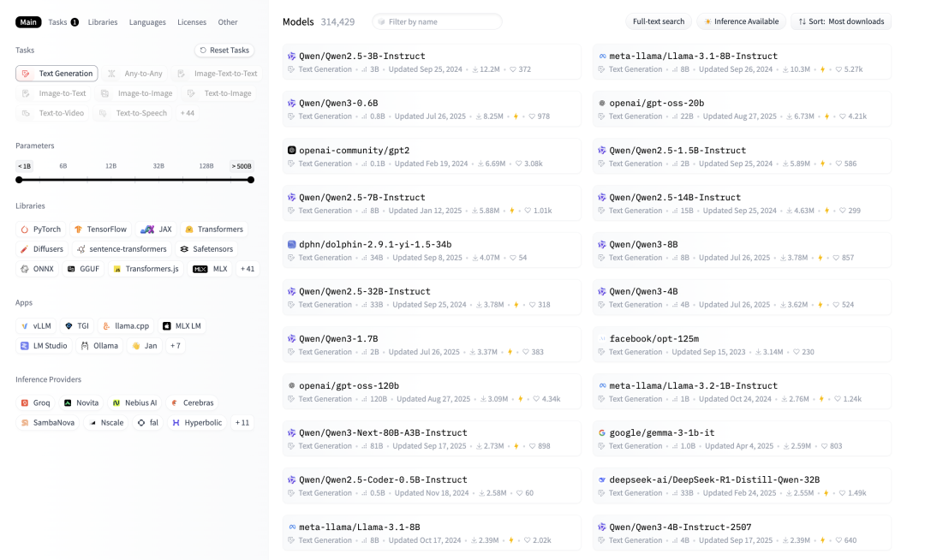Click the Full-text search button
This screenshot has width=925, height=560.
click(x=658, y=21)
